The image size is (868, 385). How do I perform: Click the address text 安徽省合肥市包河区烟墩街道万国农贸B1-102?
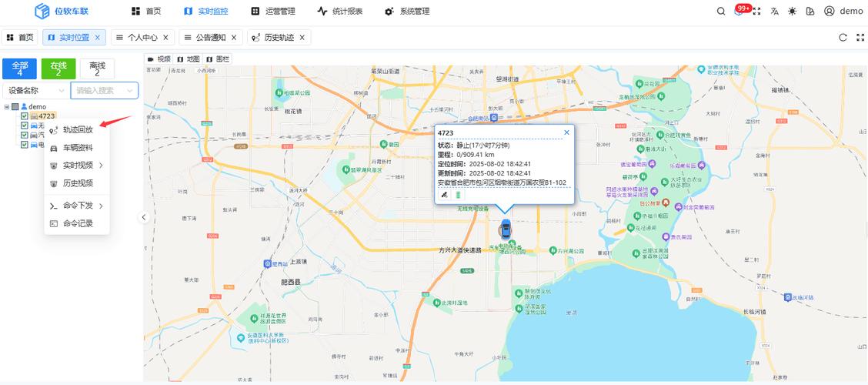[502, 182]
